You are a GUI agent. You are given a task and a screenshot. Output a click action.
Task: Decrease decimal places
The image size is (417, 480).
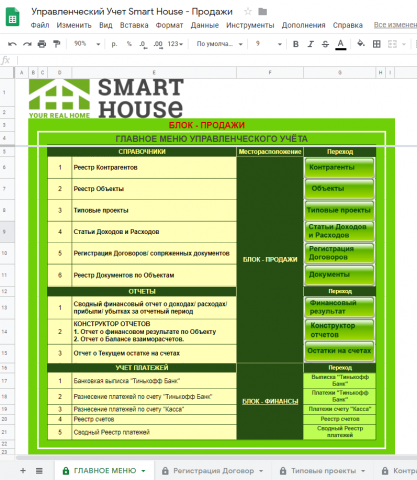pyautogui.click(x=143, y=44)
